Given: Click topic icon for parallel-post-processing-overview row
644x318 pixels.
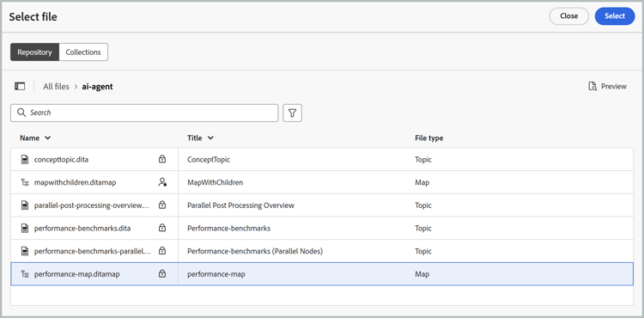Looking at the screenshot, I should pos(25,205).
